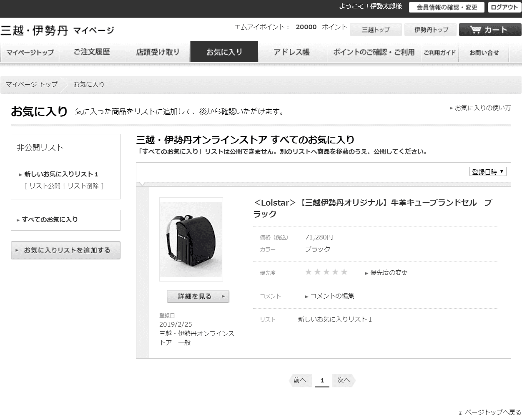Image resolution: width=522 pixels, height=420 pixels.
Task: Go to 伊勢丹トップ
Action: (x=431, y=30)
